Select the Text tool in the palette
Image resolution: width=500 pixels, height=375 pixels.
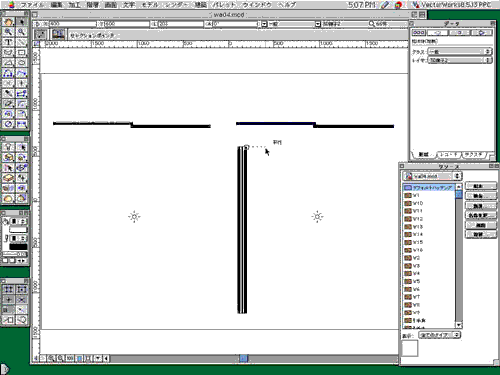tap(9, 42)
